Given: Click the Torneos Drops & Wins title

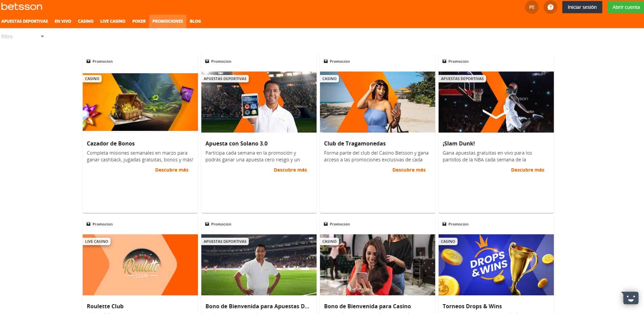Looking at the screenshot, I should pyautogui.click(x=472, y=306).
